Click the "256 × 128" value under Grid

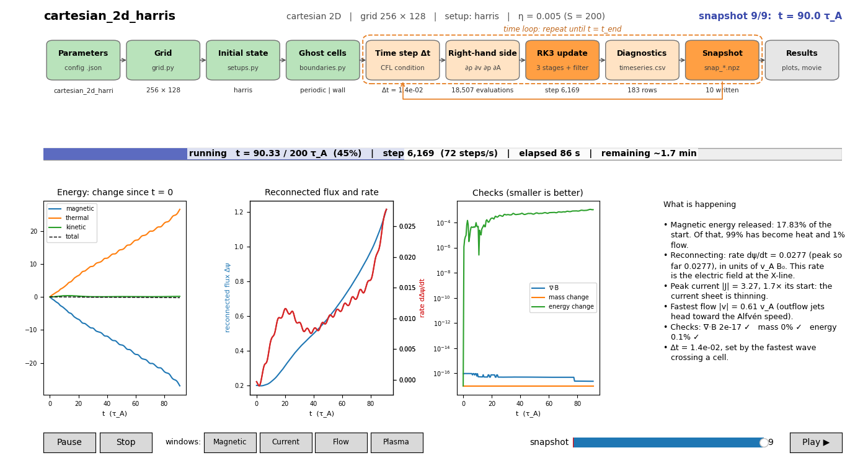[163, 90]
